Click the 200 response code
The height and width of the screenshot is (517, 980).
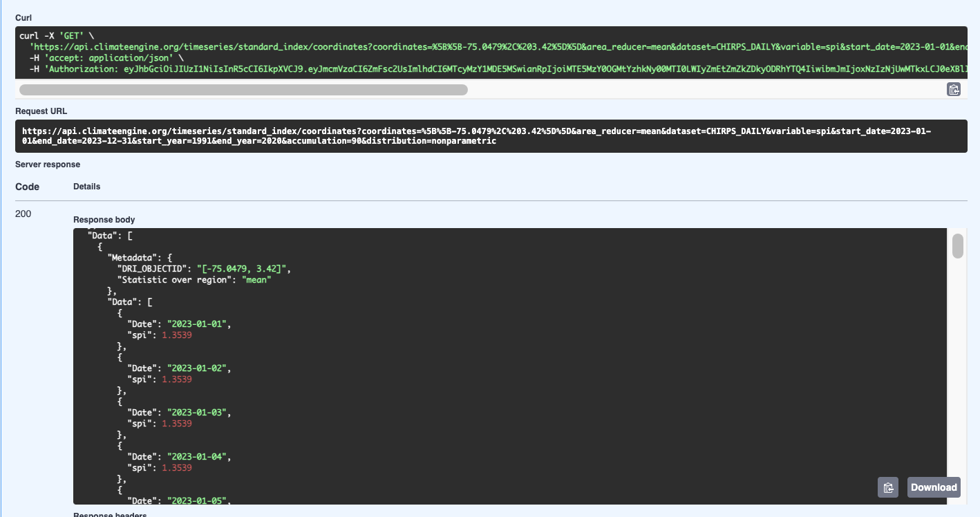pyautogui.click(x=23, y=214)
